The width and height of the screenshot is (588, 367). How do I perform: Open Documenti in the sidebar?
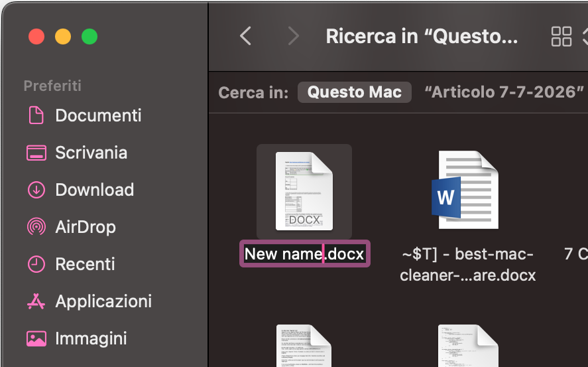click(x=98, y=115)
